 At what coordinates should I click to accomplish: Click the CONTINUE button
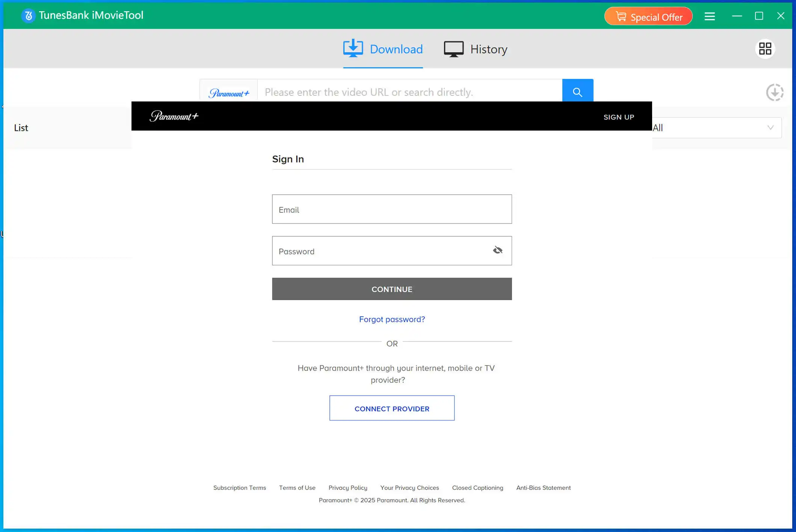point(392,289)
